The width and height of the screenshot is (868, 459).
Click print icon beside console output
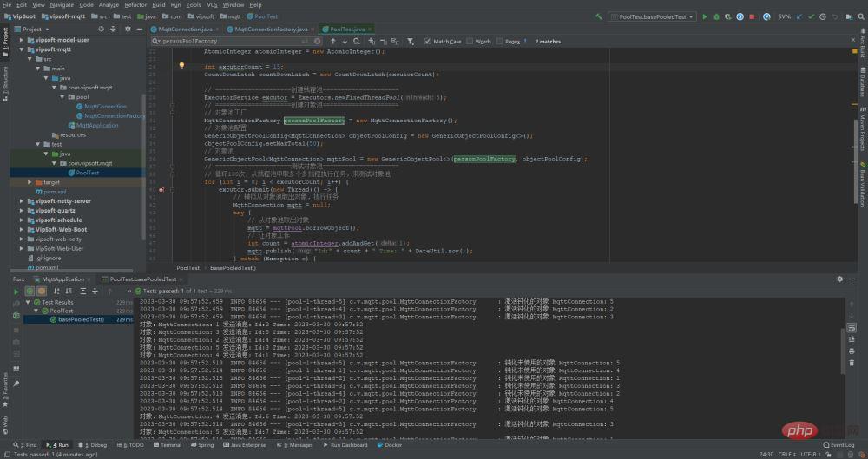(x=852, y=351)
